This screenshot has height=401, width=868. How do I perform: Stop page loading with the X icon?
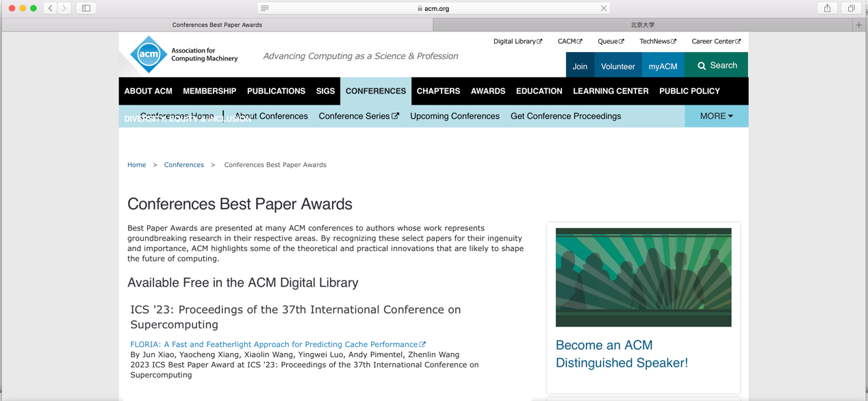[x=603, y=8]
